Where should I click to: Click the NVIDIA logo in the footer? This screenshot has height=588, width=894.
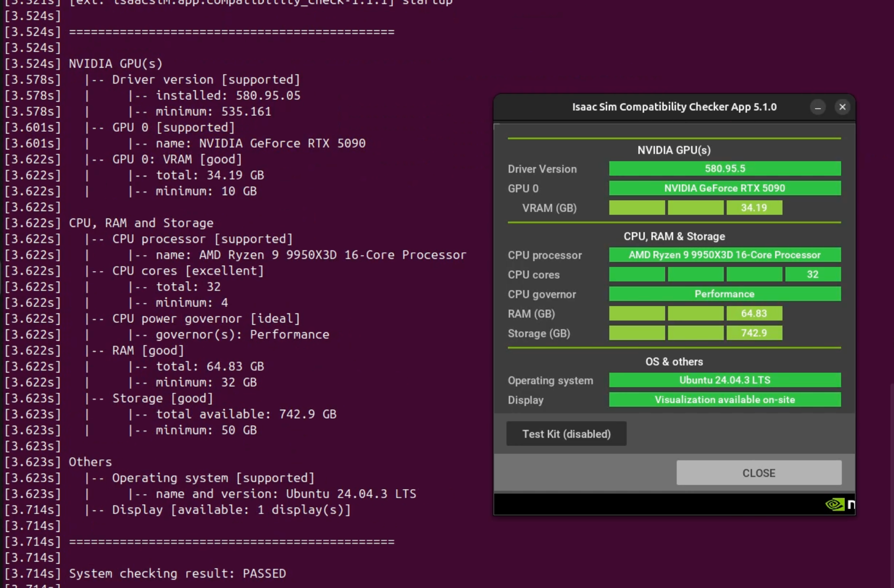(x=836, y=505)
